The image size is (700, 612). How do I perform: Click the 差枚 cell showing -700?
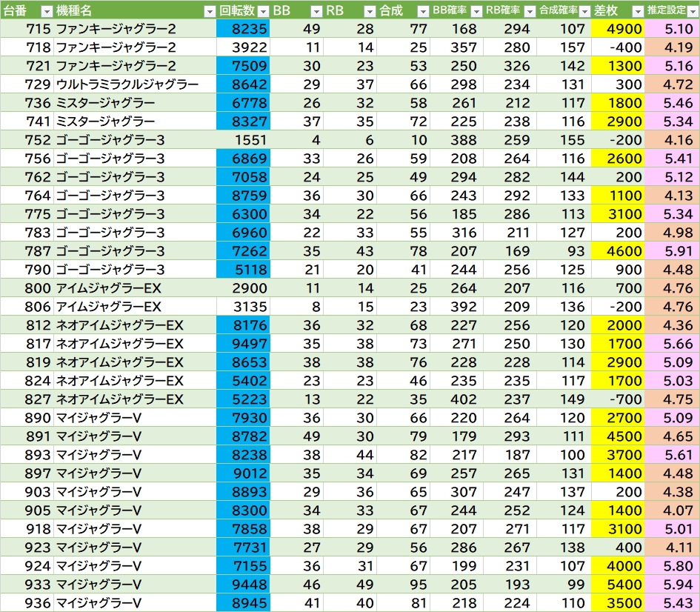tap(619, 399)
